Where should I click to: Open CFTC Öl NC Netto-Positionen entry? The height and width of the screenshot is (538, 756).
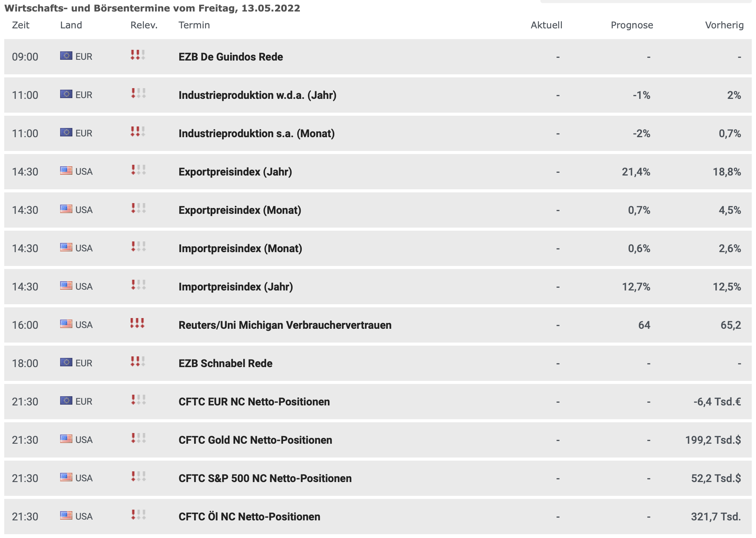pos(249,517)
